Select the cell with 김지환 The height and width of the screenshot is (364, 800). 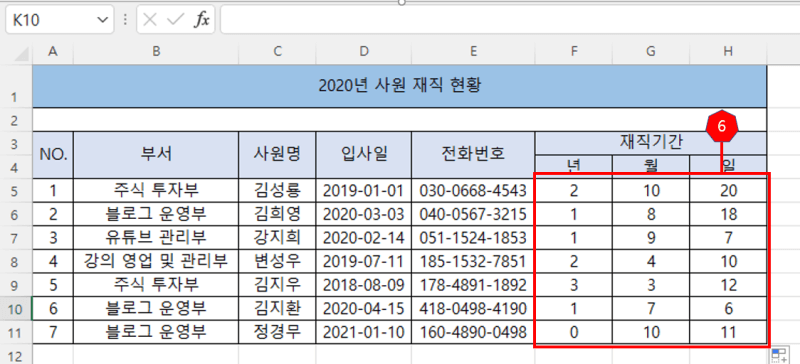(x=277, y=308)
